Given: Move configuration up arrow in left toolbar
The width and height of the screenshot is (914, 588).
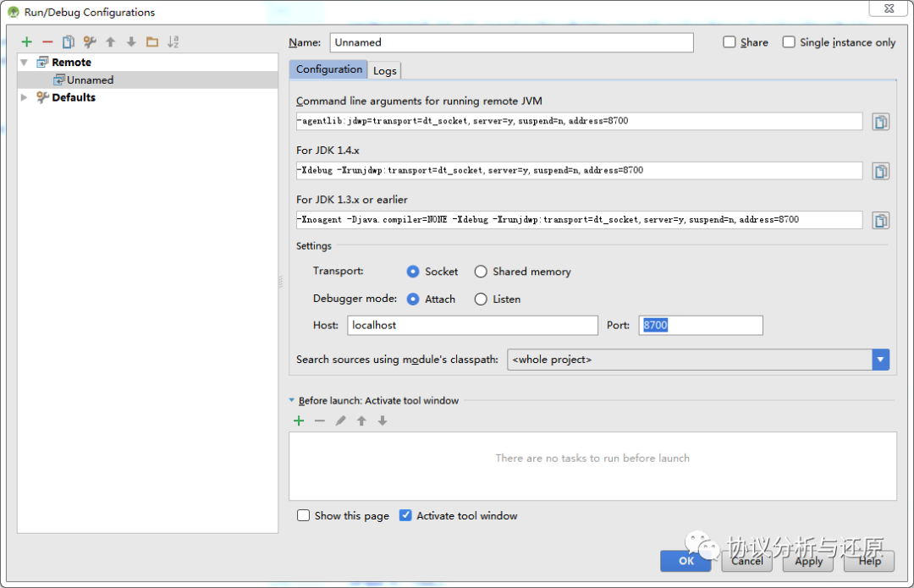Looking at the screenshot, I should [110, 42].
